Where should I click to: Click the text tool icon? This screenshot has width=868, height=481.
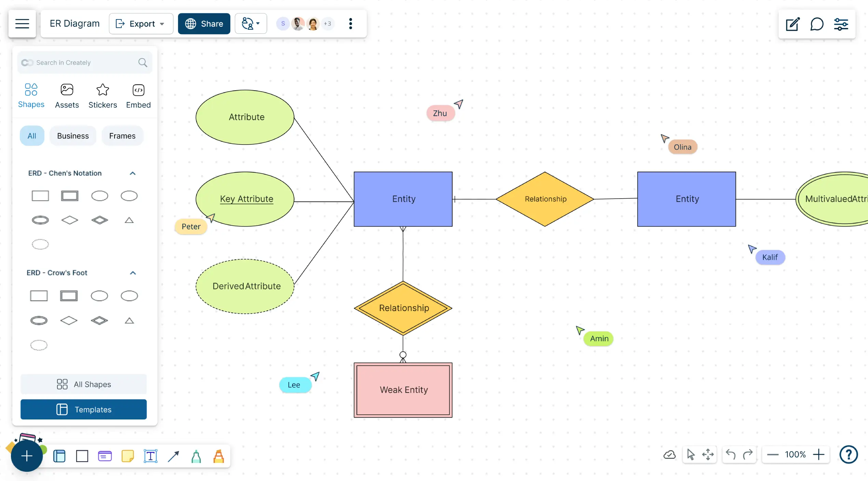tap(150, 455)
